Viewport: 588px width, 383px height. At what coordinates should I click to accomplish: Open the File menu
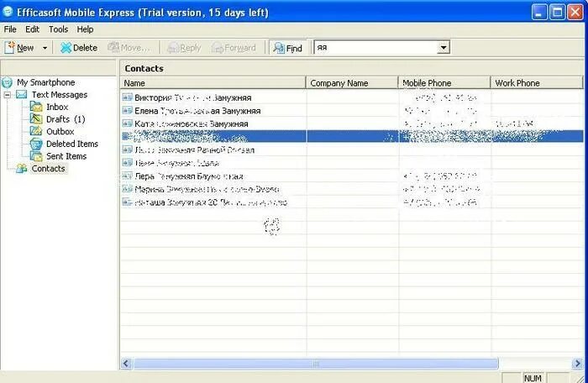pyautogui.click(x=10, y=29)
